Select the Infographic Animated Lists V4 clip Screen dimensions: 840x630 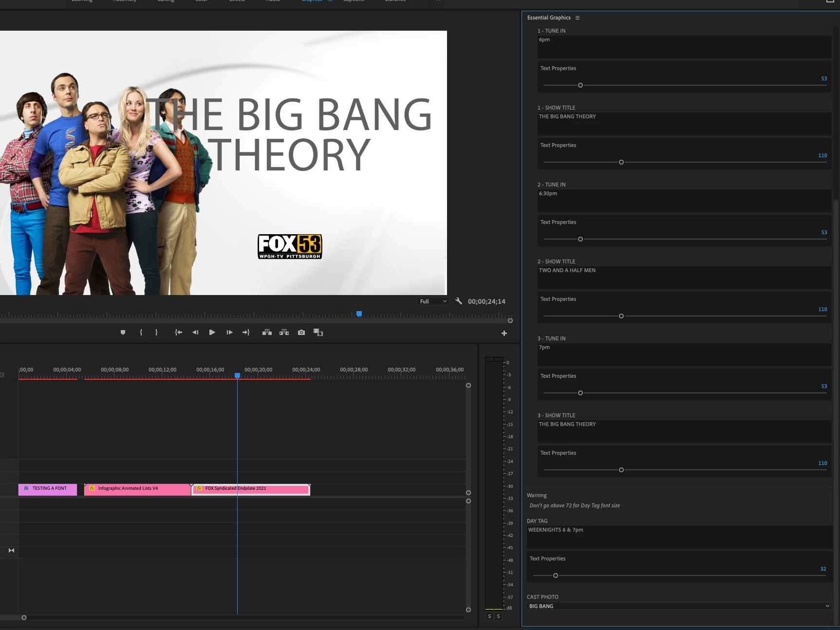click(x=137, y=489)
